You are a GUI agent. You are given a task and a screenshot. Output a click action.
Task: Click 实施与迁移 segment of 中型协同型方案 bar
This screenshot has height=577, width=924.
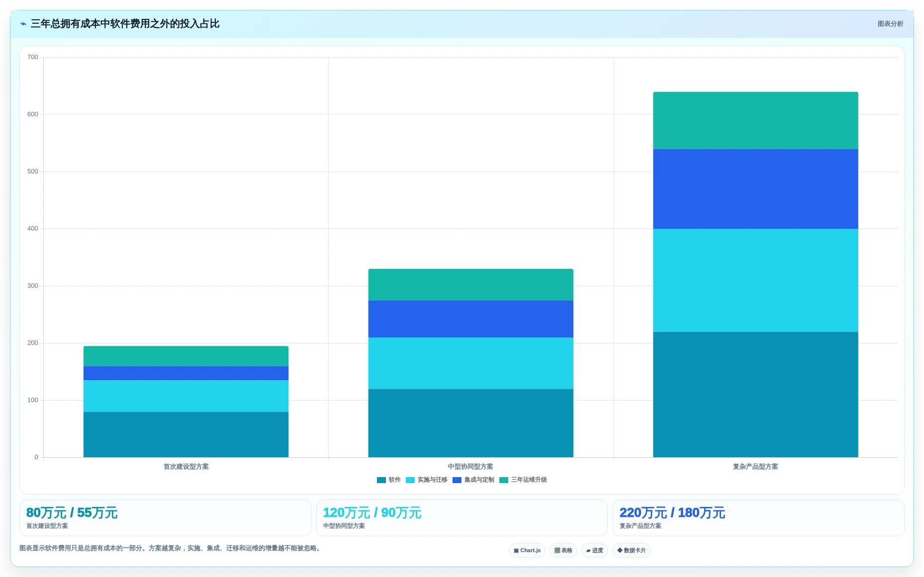pos(471,363)
